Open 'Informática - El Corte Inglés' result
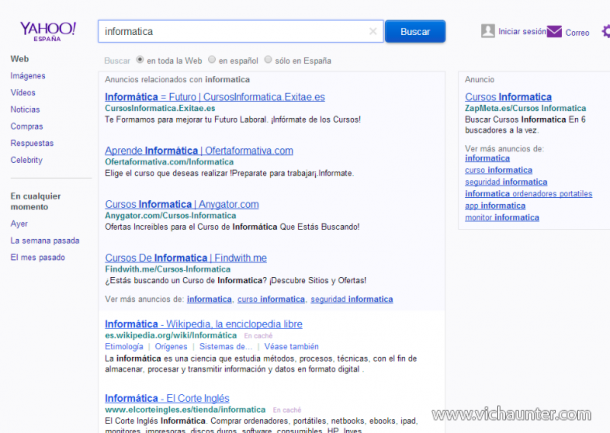The image size is (610, 433). [x=167, y=398]
